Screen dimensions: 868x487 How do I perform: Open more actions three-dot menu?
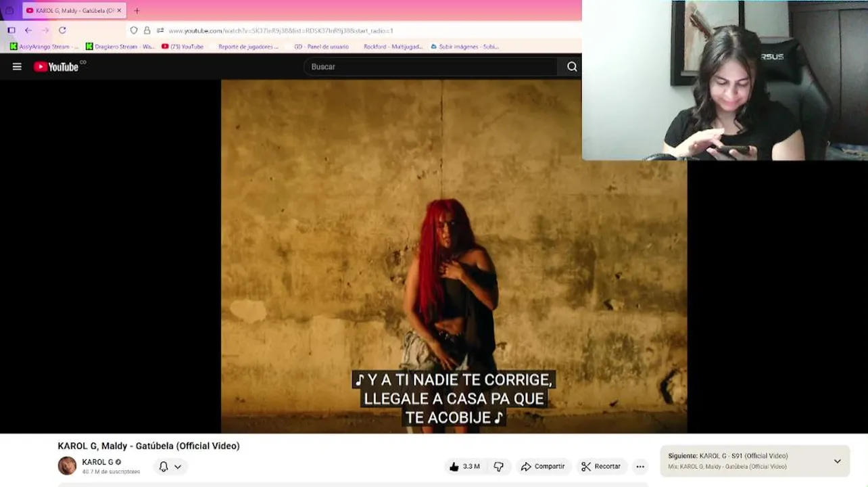coord(640,466)
